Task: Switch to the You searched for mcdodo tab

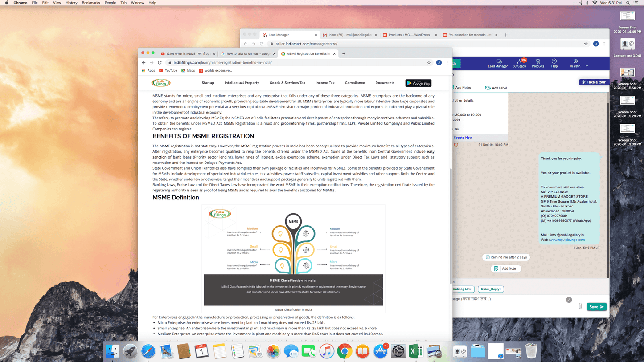Action: click(469, 35)
